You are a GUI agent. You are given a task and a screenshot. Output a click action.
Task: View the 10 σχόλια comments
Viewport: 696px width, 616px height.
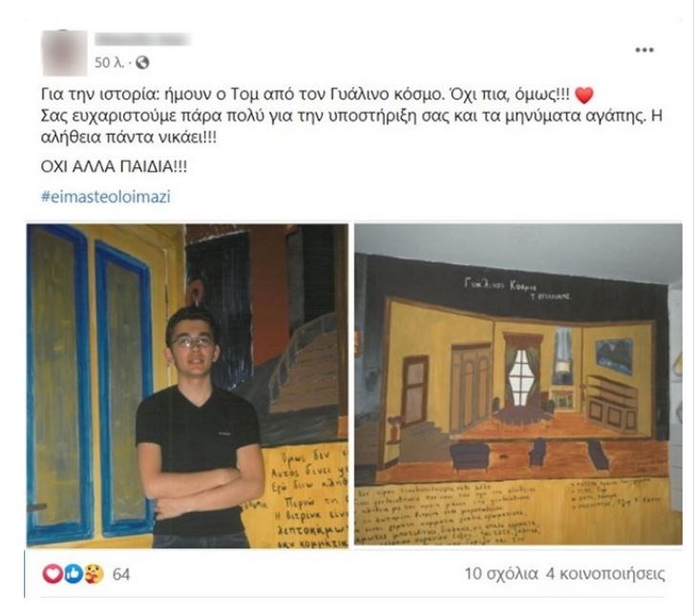tap(501, 574)
